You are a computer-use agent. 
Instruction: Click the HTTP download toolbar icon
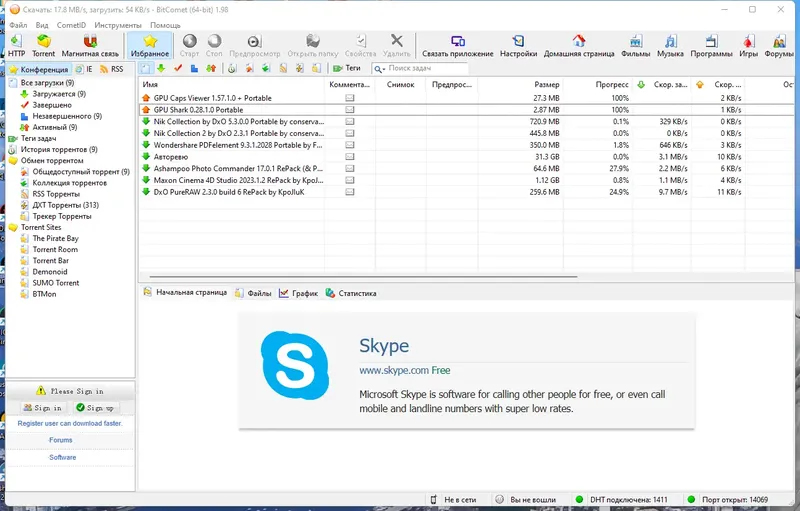[16, 45]
